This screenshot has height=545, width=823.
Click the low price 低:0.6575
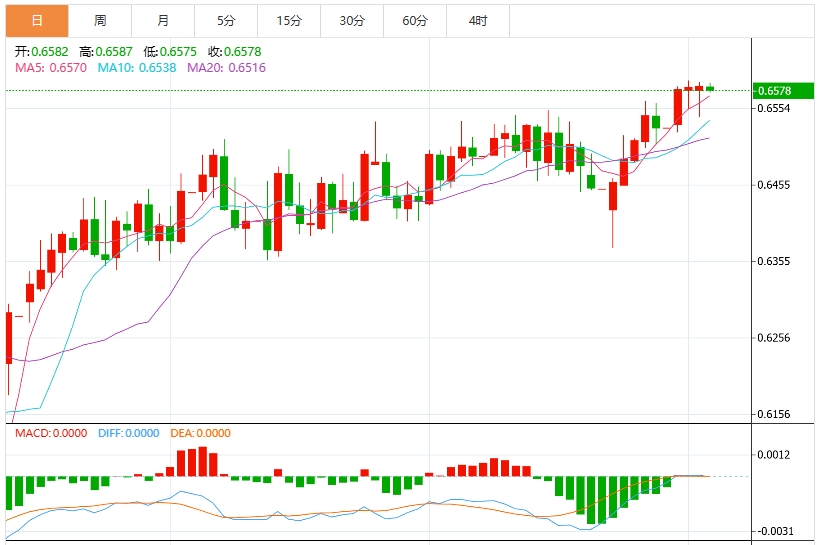point(170,51)
